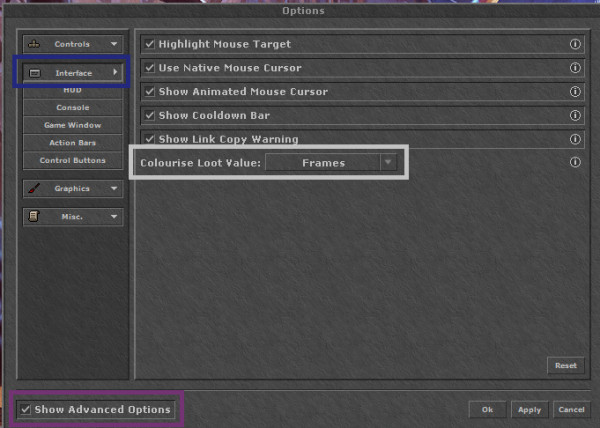
Task: Open the Console settings page
Action: 73,107
